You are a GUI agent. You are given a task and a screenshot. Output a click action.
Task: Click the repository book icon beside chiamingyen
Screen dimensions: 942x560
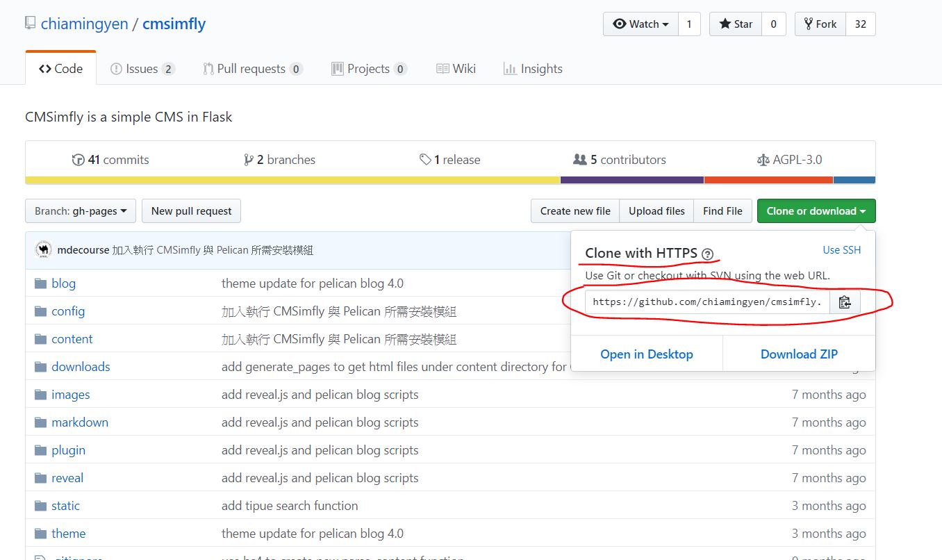tap(30, 24)
